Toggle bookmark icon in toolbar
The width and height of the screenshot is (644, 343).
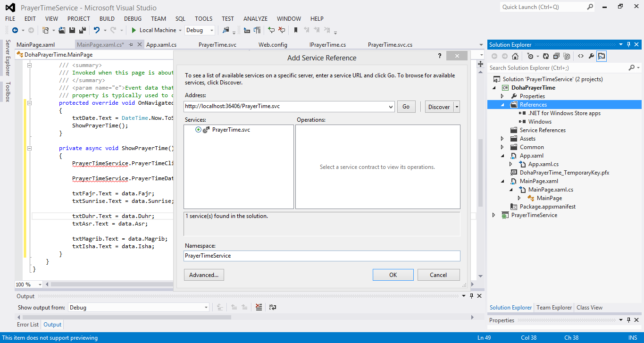click(296, 30)
